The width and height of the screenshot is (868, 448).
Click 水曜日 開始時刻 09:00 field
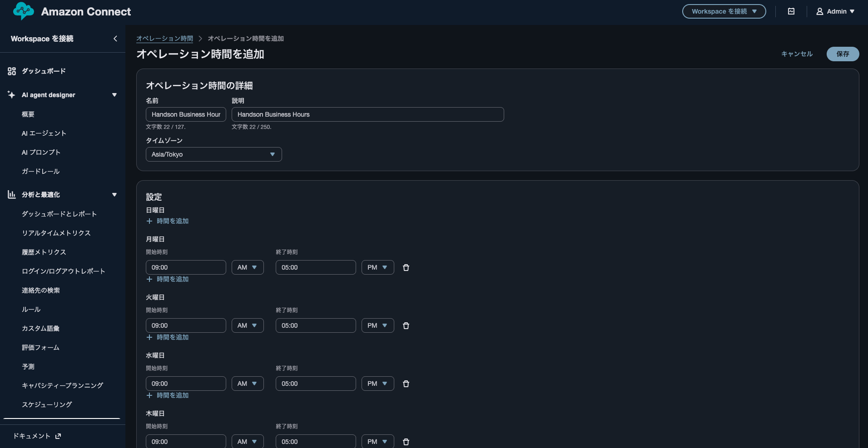186,384
